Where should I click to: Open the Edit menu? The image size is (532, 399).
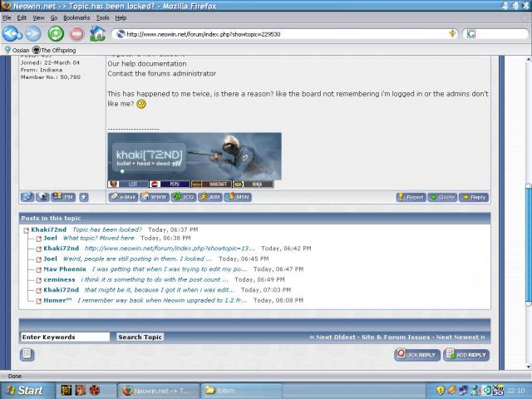(x=22, y=17)
